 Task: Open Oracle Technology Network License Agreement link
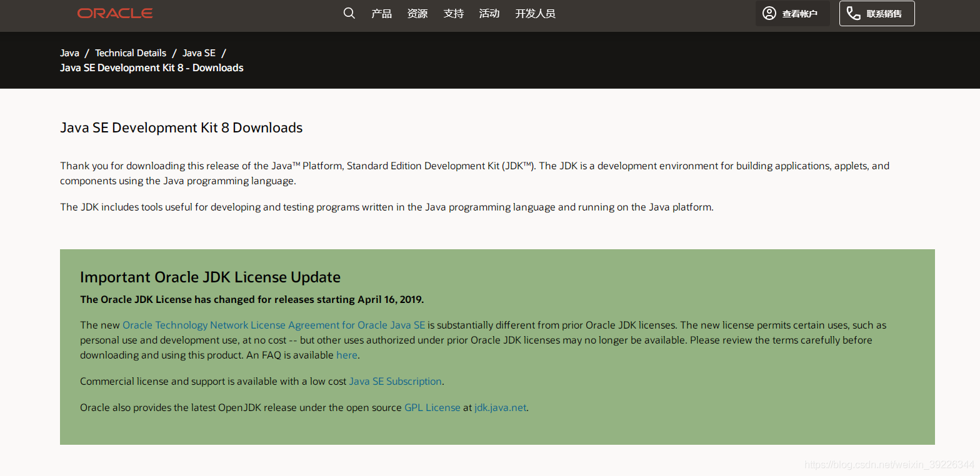click(274, 325)
